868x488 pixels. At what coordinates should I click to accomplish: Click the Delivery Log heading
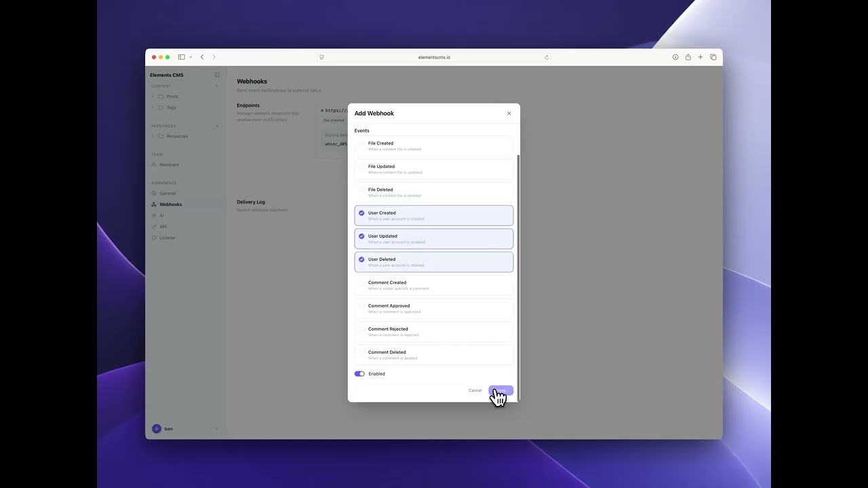click(x=251, y=202)
